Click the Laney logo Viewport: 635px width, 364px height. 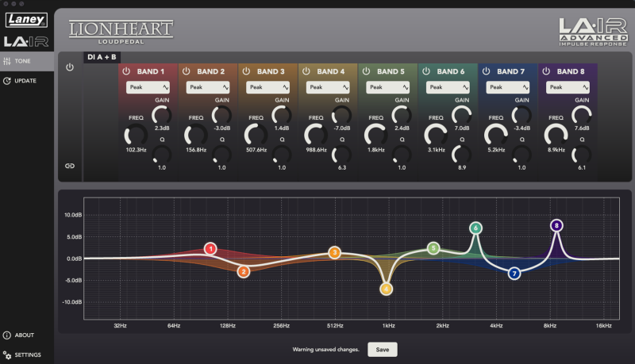pos(26,19)
